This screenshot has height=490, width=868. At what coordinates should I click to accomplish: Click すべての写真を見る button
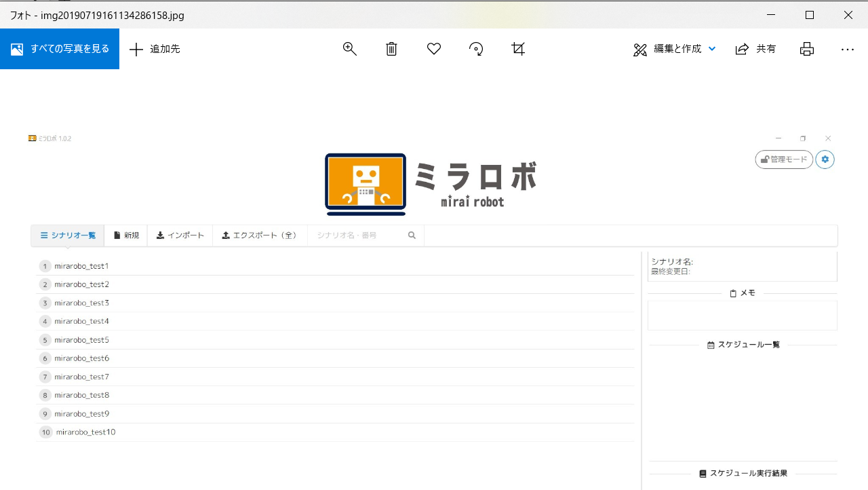pos(60,49)
